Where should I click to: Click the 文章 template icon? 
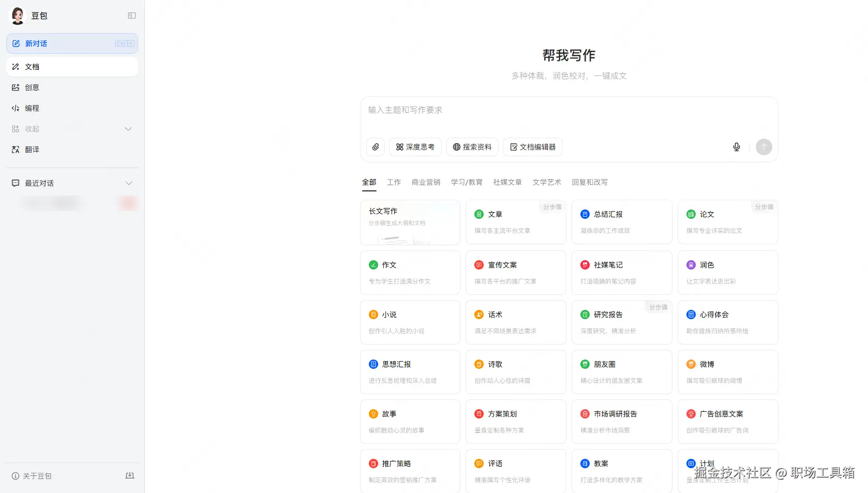pyautogui.click(x=479, y=214)
